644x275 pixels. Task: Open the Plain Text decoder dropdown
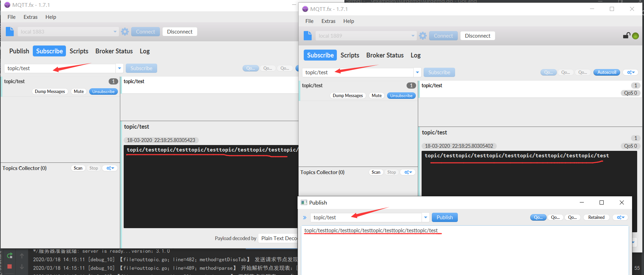pyautogui.click(x=278, y=238)
